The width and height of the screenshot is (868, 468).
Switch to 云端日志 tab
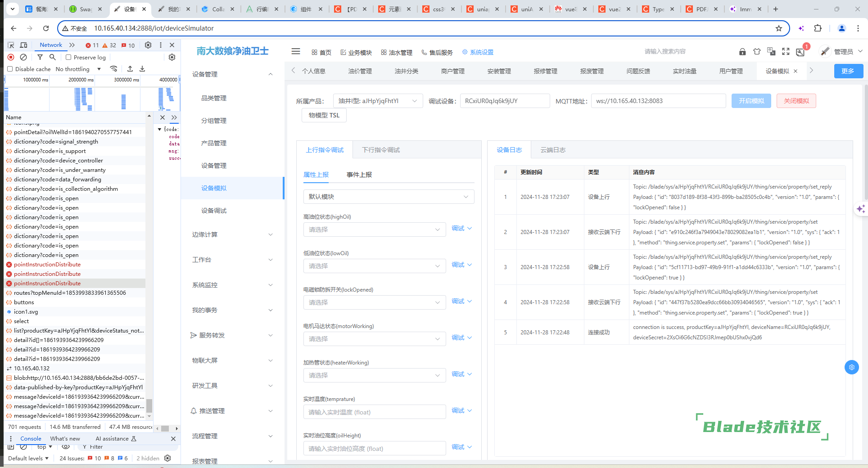[x=553, y=150]
